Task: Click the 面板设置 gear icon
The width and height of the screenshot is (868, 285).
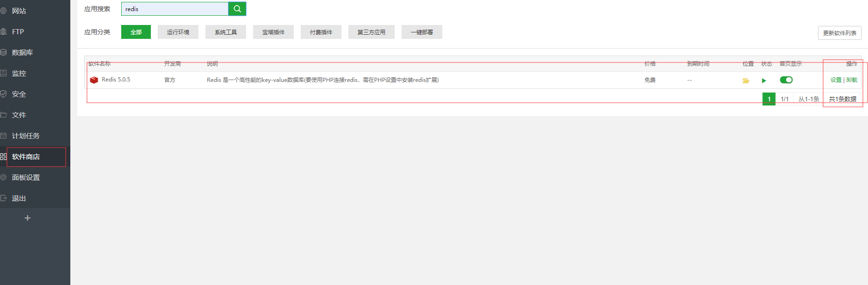Action: coord(3,177)
